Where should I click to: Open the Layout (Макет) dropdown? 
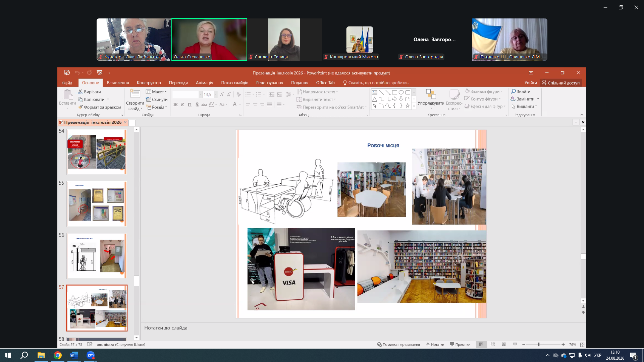(156, 92)
